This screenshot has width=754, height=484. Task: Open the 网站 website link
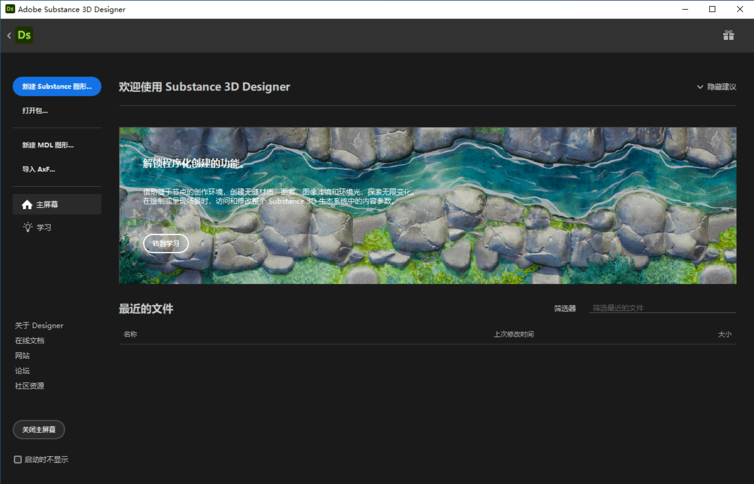22,356
